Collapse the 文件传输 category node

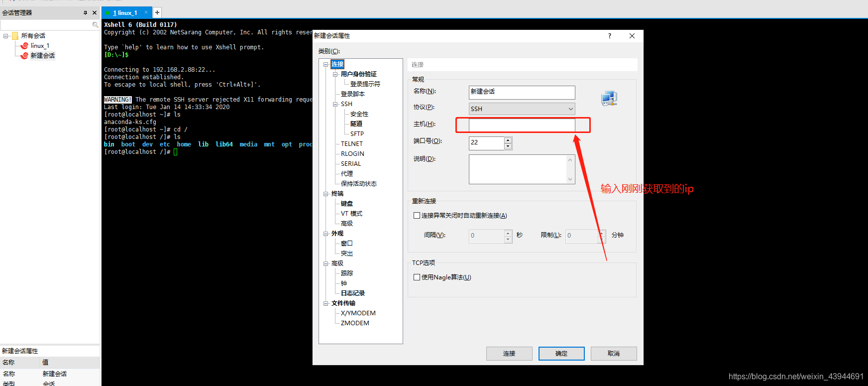(325, 303)
